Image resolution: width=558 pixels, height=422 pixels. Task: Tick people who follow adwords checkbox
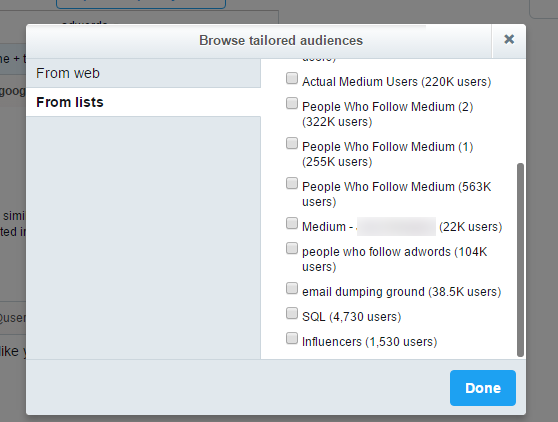pyautogui.click(x=292, y=248)
